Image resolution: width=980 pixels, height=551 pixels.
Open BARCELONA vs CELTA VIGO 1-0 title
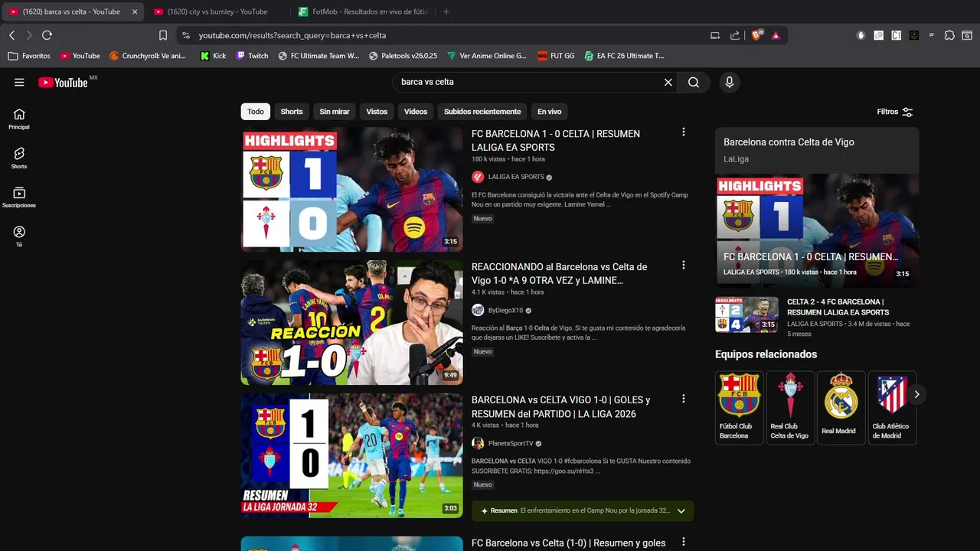560,407
